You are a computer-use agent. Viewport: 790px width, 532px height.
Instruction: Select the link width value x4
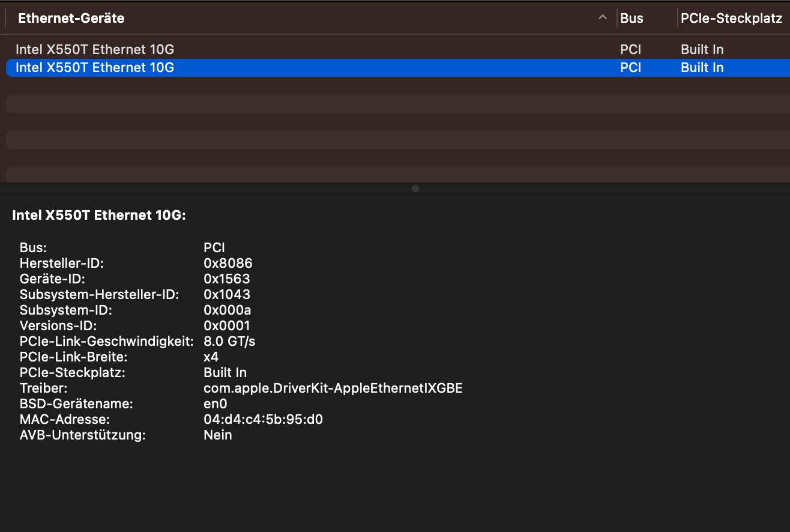tap(211, 357)
